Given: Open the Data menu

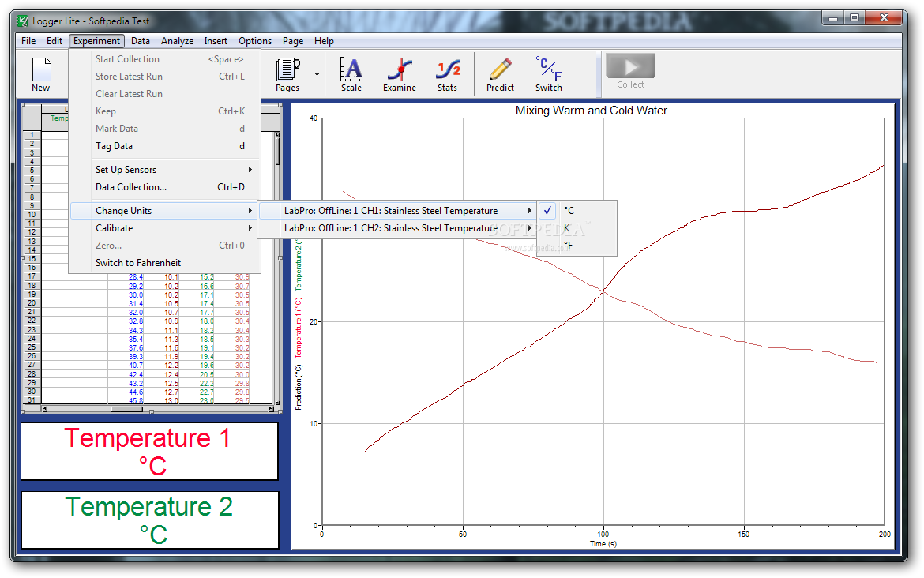Looking at the screenshot, I should [141, 40].
